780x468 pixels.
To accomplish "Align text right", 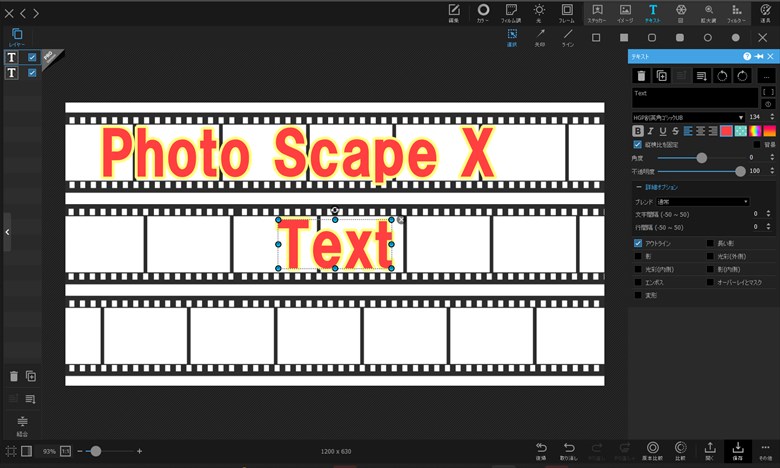I will (x=713, y=131).
